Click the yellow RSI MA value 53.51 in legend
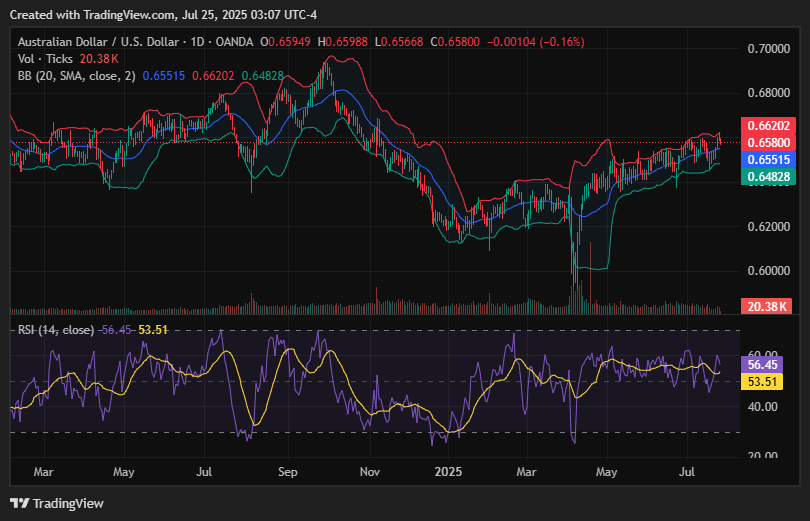This screenshot has height=521, width=810. [153, 329]
